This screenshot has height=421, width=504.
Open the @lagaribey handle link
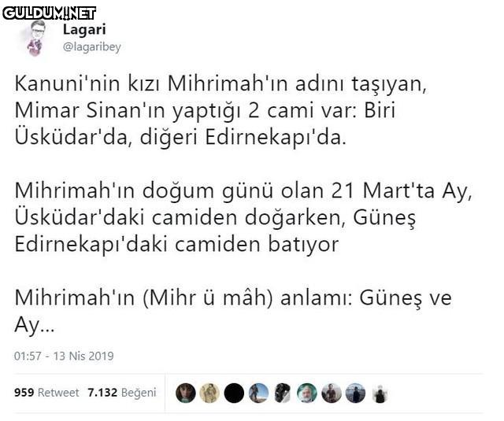tap(92, 47)
